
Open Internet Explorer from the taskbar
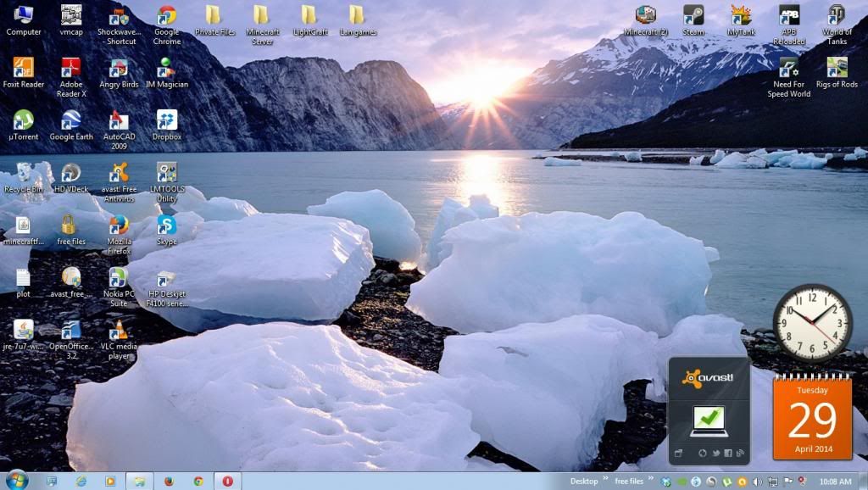[81, 481]
